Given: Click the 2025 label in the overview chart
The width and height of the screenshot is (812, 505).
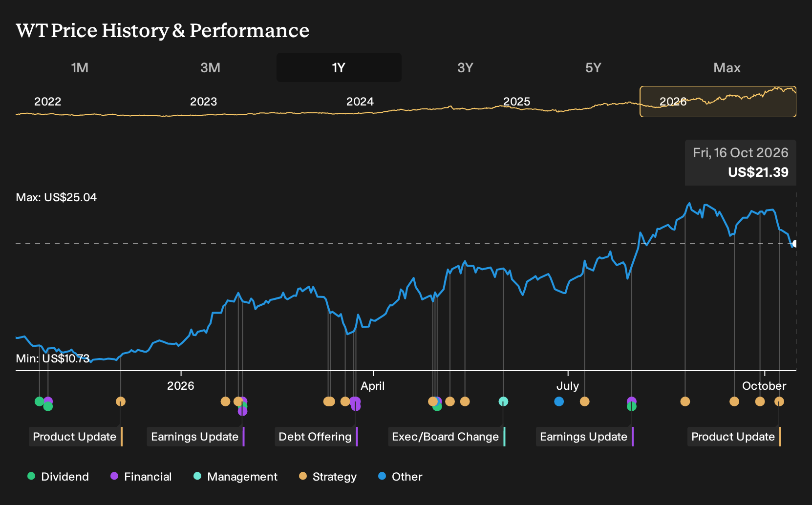Looking at the screenshot, I should [x=516, y=102].
